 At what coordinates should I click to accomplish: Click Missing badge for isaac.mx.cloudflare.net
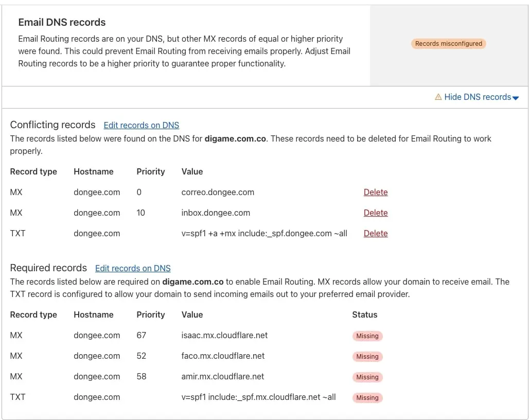click(x=367, y=336)
